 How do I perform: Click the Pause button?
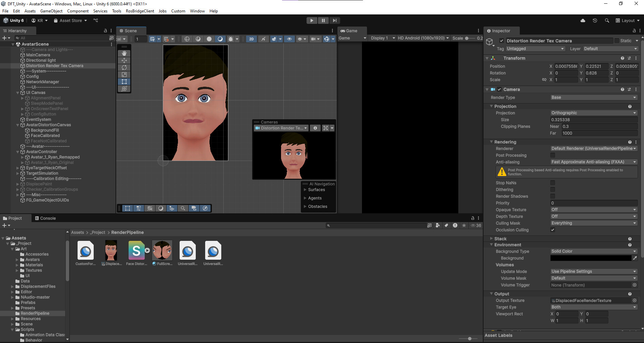323,20
